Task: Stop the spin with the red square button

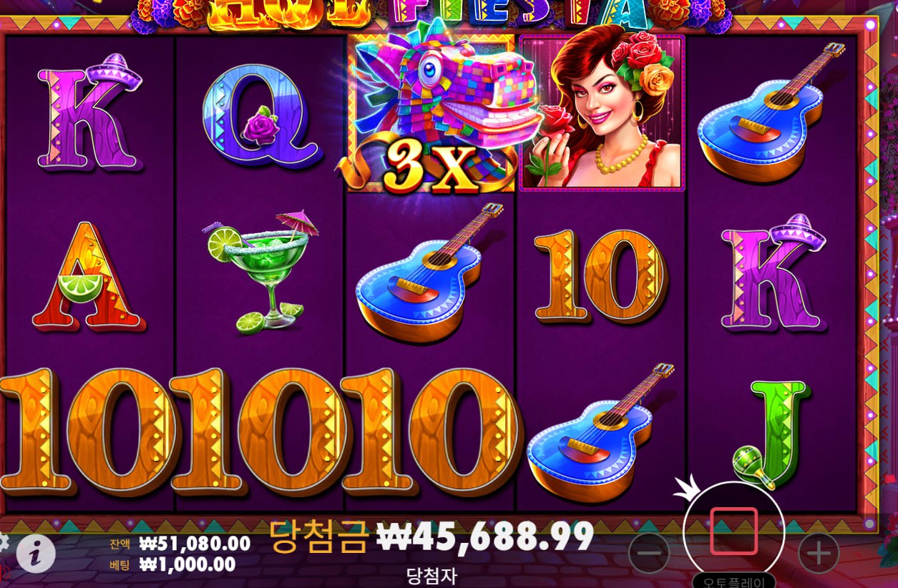Action: [x=734, y=531]
